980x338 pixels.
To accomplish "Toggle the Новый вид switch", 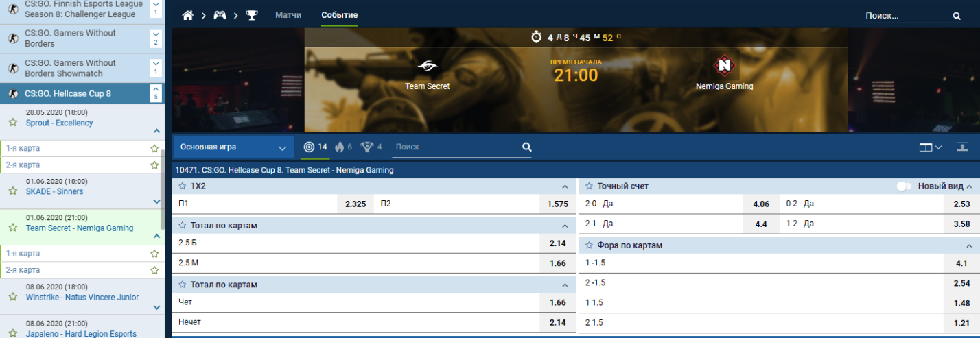I will (x=904, y=186).
